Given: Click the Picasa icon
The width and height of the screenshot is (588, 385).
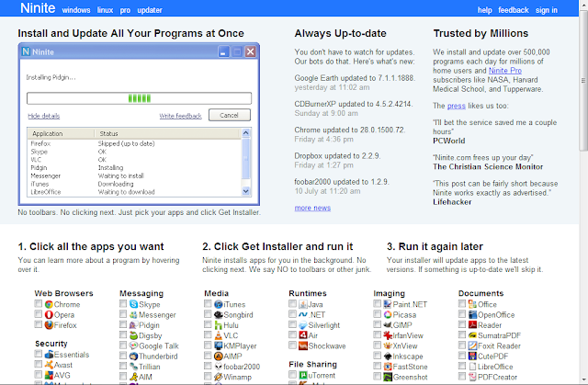Looking at the screenshot, I should (388, 314).
